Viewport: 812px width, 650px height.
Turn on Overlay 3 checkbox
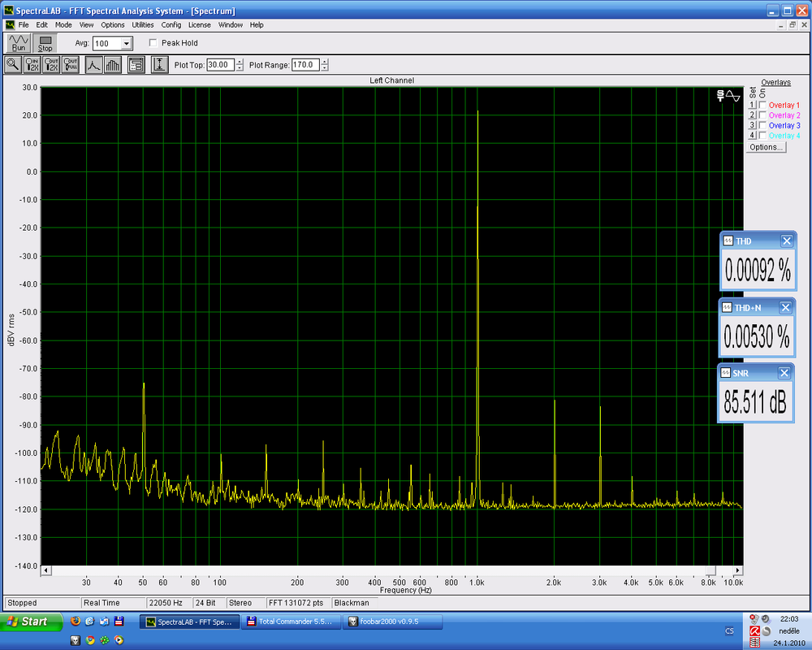pyautogui.click(x=762, y=125)
